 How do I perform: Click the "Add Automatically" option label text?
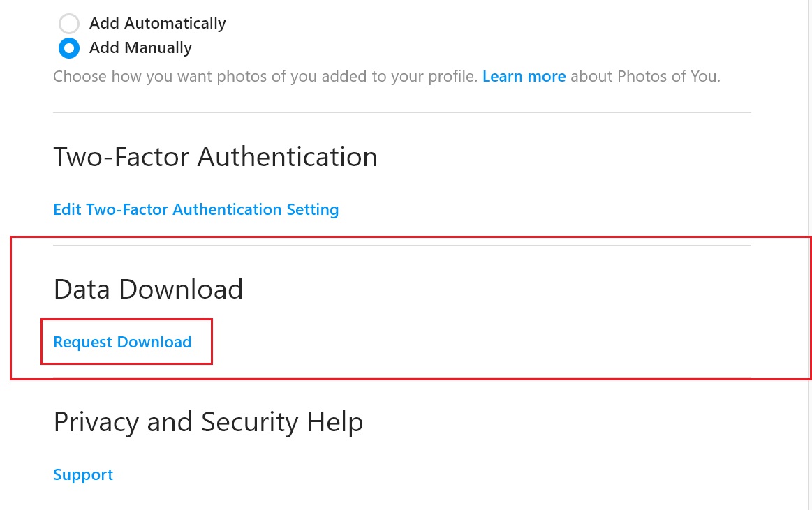pos(157,24)
